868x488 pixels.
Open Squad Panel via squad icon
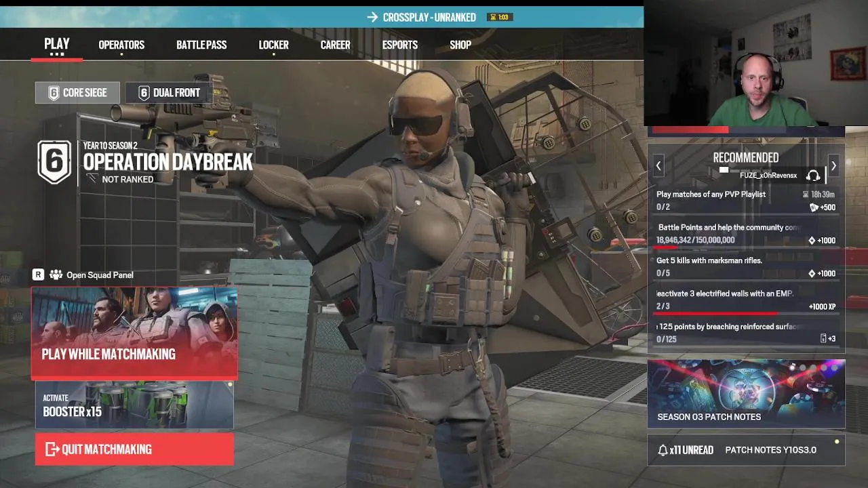(56, 274)
